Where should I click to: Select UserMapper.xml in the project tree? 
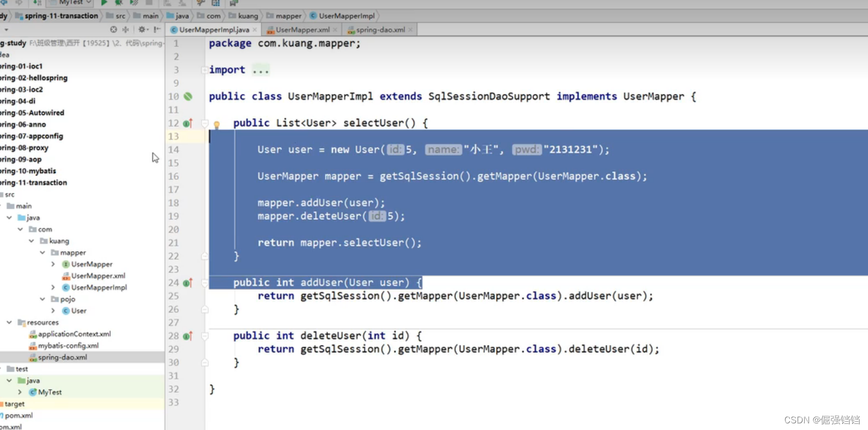coord(93,276)
